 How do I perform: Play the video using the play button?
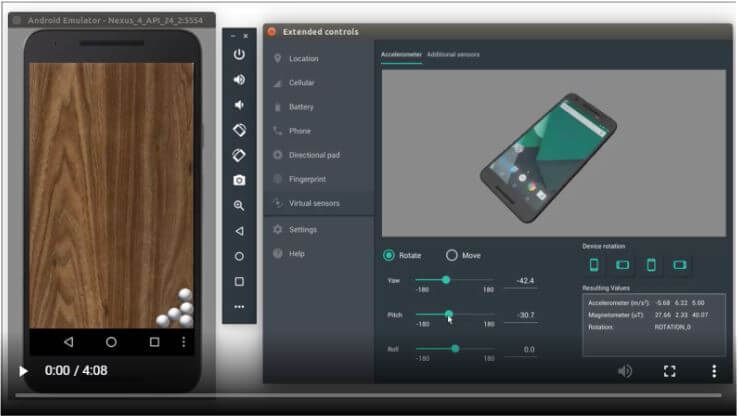24,371
